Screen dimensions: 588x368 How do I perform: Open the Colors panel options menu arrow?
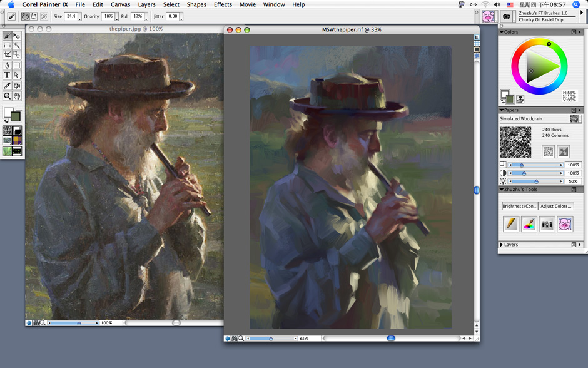(x=580, y=33)
